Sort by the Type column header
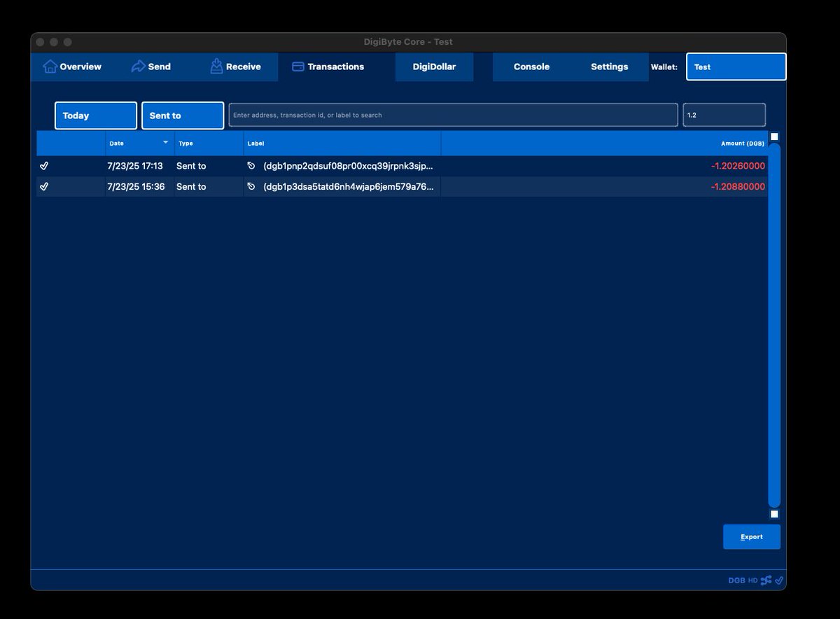Screen dimensions: 840x619 (209, 143)
